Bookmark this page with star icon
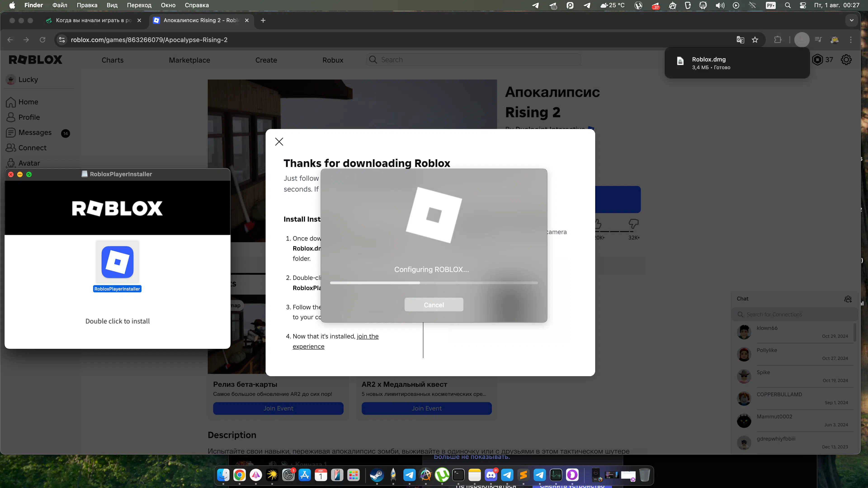Screen dimensions: 868x488 tap(755, 40)
